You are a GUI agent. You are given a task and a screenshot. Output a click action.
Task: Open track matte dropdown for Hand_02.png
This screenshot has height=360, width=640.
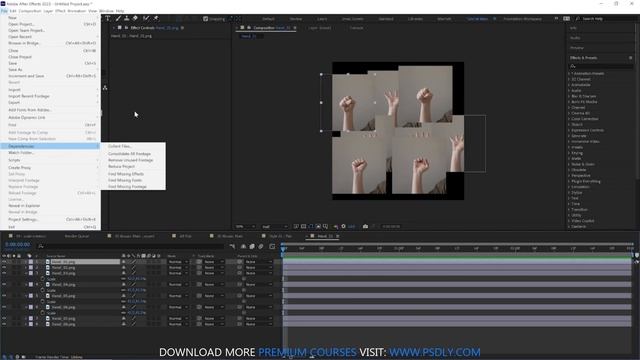(215, 268)
